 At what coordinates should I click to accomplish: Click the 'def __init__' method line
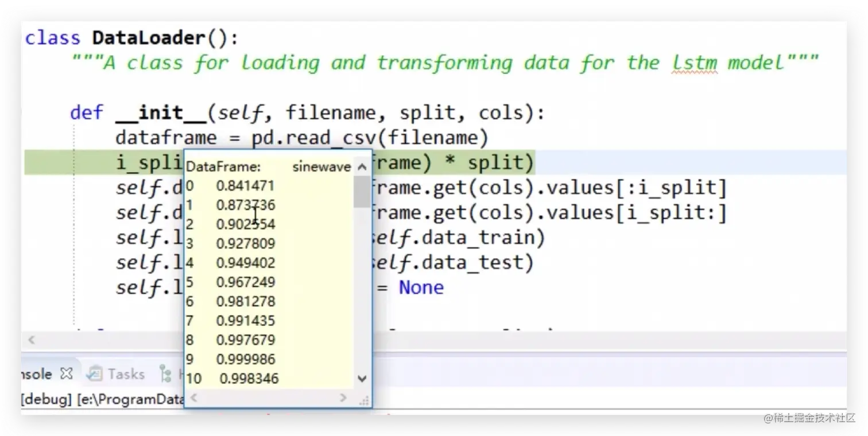pos(307,113)
